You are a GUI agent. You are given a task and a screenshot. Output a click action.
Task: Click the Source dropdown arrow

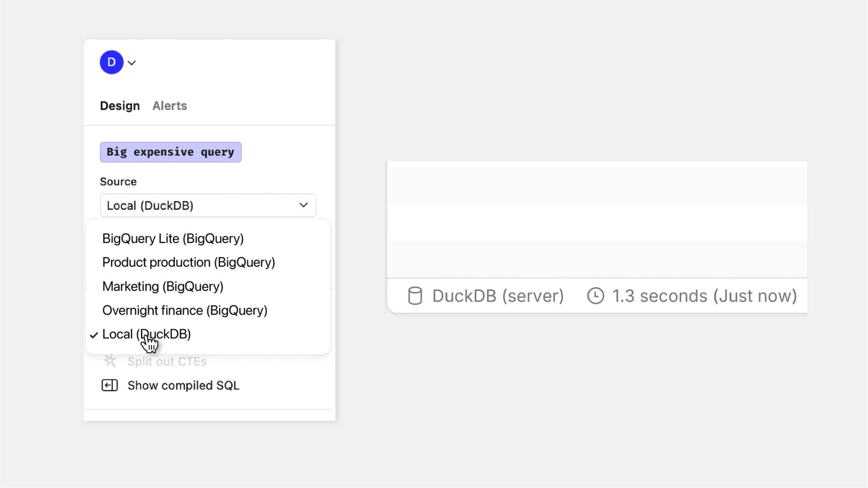point(304,205)
